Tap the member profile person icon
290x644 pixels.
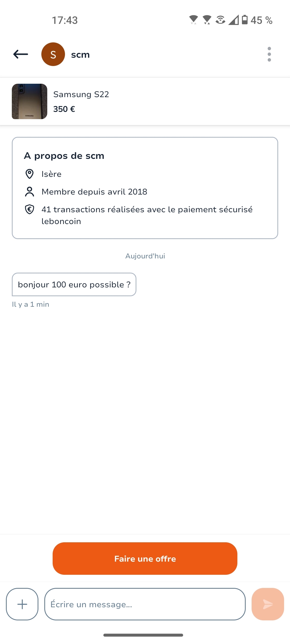(29, 192)
